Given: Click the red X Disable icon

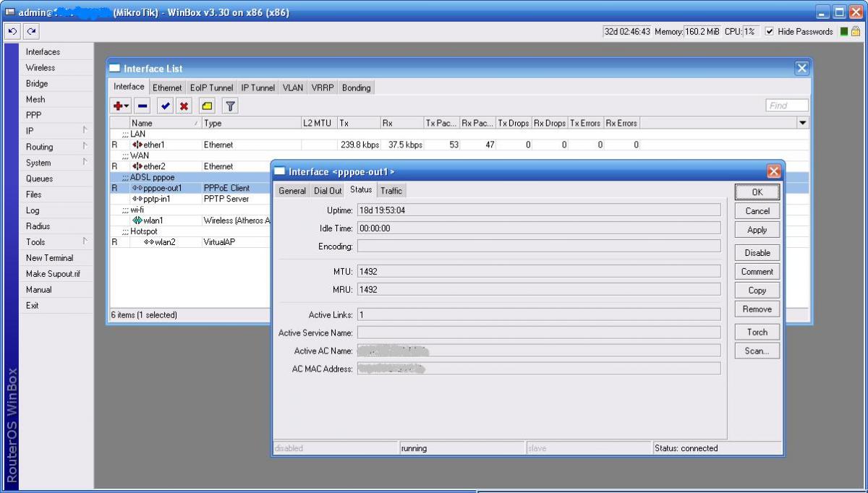Looking at the screenshot, I should click(184, 106).
